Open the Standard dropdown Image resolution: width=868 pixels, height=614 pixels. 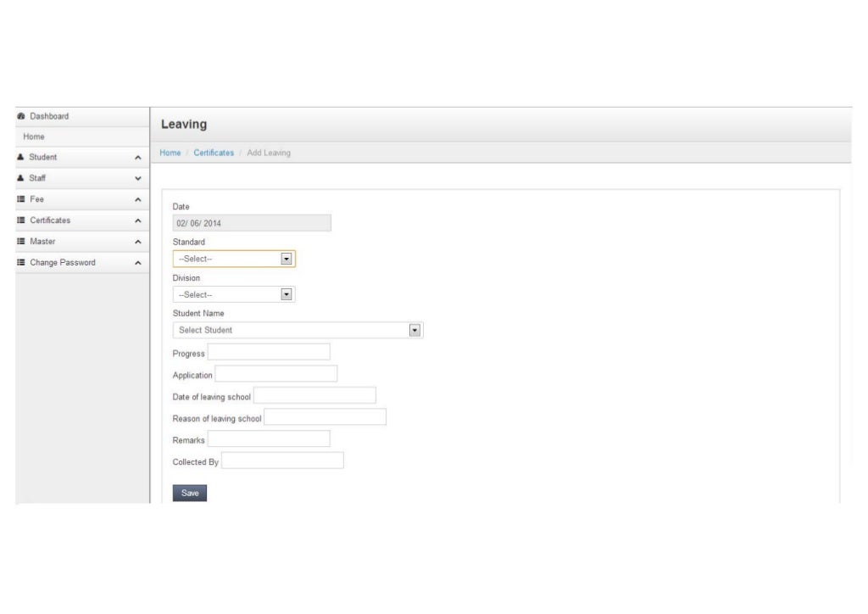point(234,259)
